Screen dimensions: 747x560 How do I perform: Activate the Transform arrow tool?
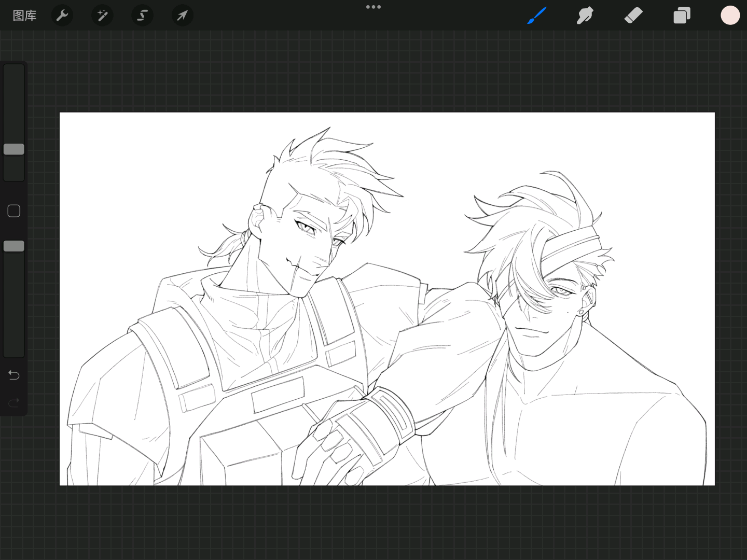click(x=182, y=16)
